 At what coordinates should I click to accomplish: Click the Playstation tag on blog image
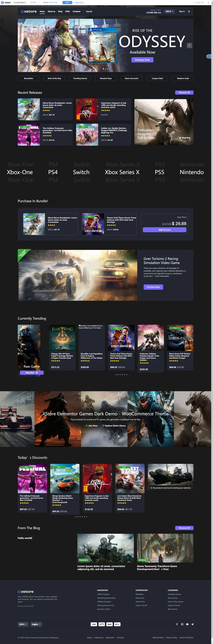click(x=83, y=560)
